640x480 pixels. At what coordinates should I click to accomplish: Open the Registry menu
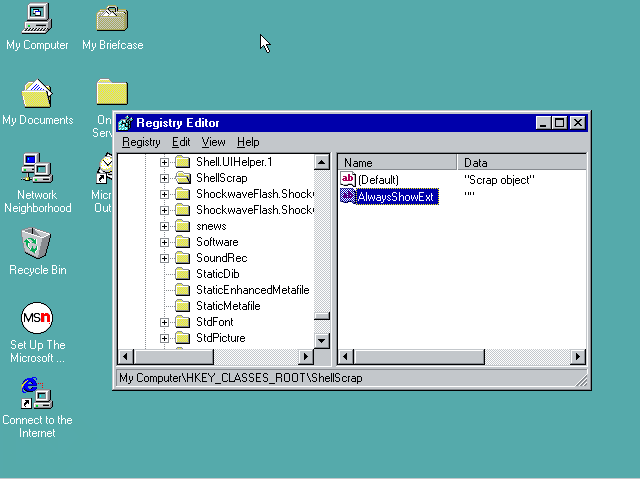(141, 142)
